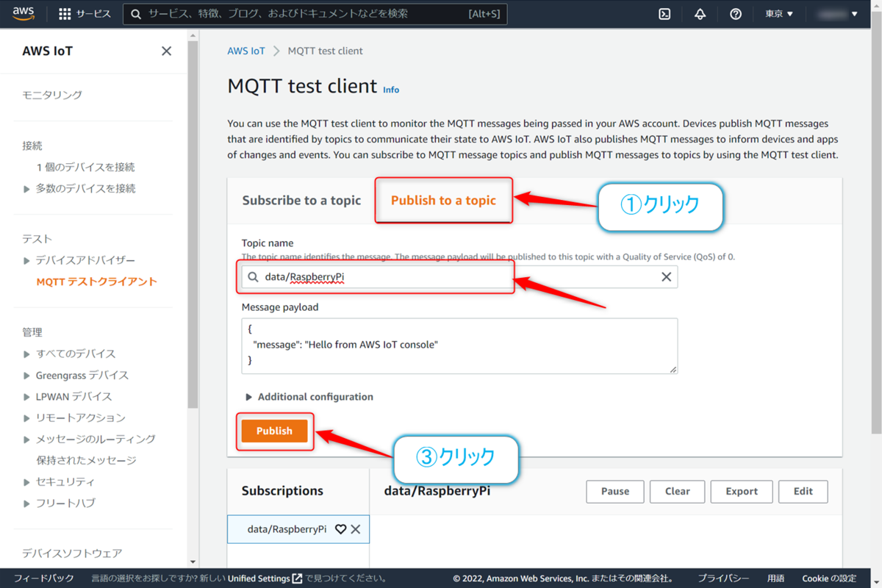882x588 pixels.
Task: Click the search icon in the AWS search bar
Action: pyautogui.click(x=136, y=14)
